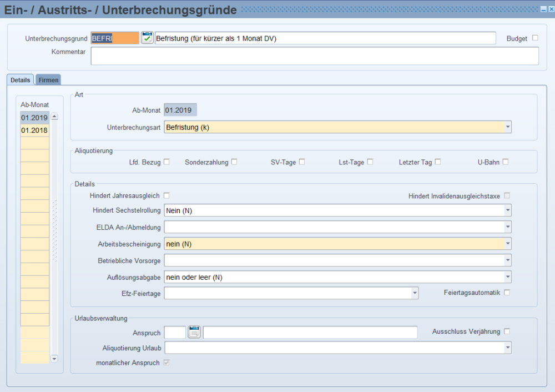Click the Ab-Monat 01.2019 field in Art

pos(180,110)
